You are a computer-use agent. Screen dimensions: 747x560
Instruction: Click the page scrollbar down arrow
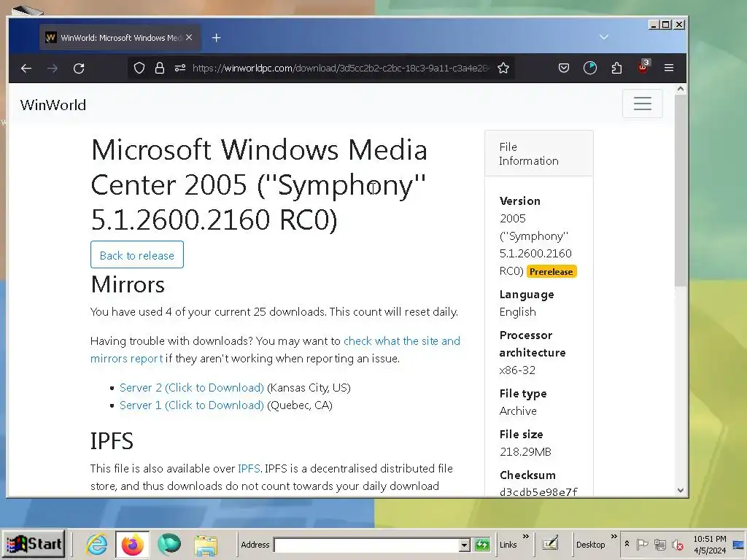pos(681,490)
